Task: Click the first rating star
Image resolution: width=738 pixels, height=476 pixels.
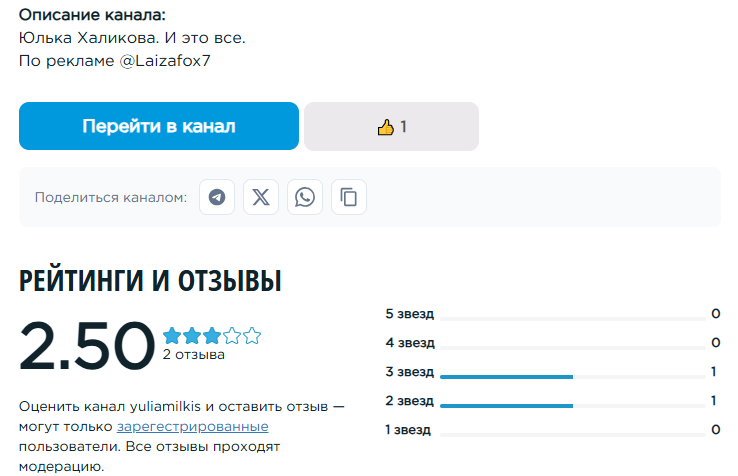Action: pyautogui.click(x=172, y=336)
